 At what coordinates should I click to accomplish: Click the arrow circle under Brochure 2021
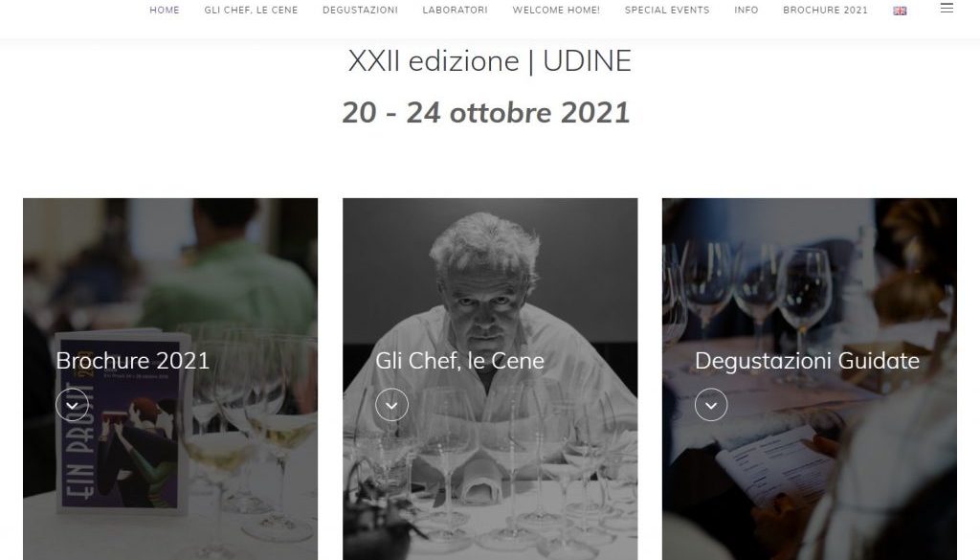coord(72,405)
